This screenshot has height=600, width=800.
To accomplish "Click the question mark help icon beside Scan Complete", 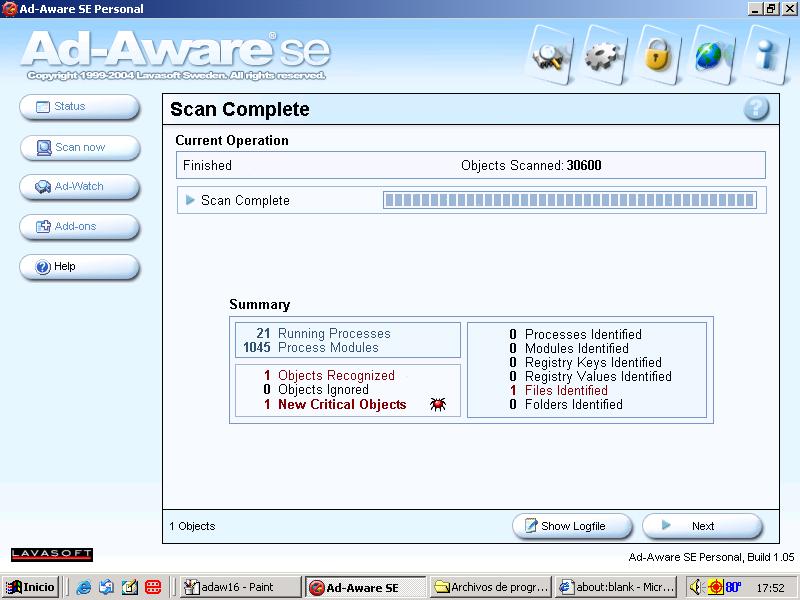I will click(756, 109).
